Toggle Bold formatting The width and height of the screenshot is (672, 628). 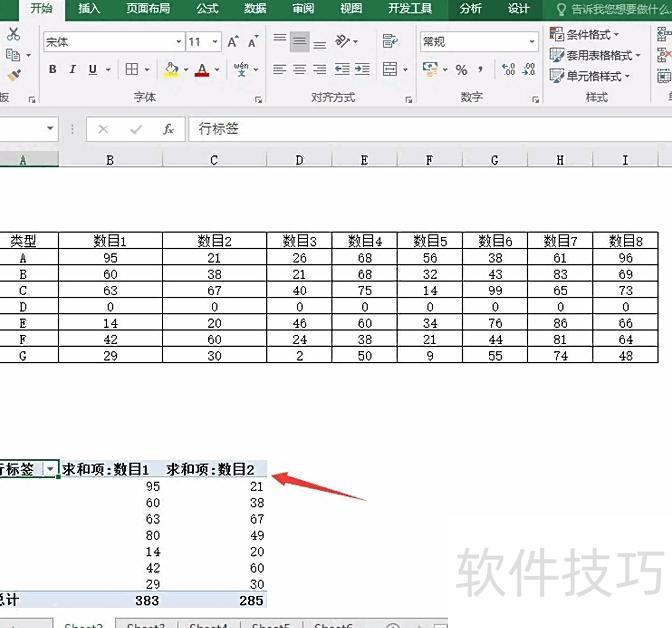52,69
